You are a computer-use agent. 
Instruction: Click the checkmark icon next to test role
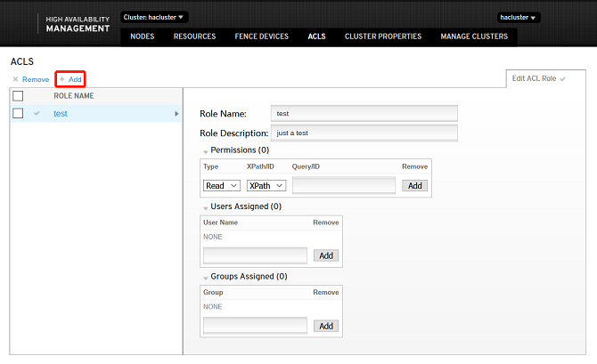tap(37, 113)
